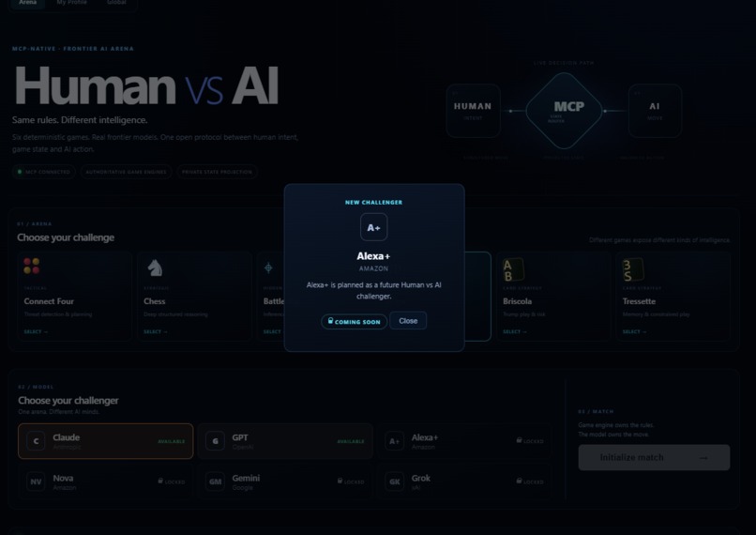Screen dimensions: 756x535
Task: Click the arrow on Initialize match button
Action: [703, 458]
